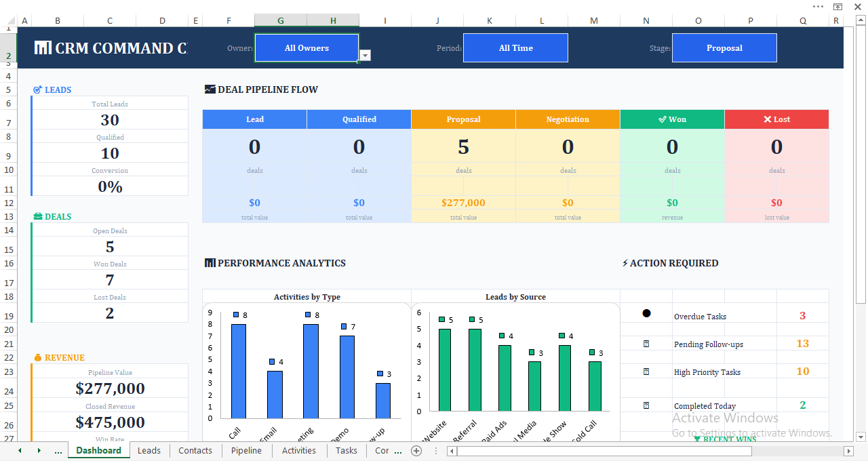
Task: Add a new sheet with the plus icon
Action: click(416, 451)
